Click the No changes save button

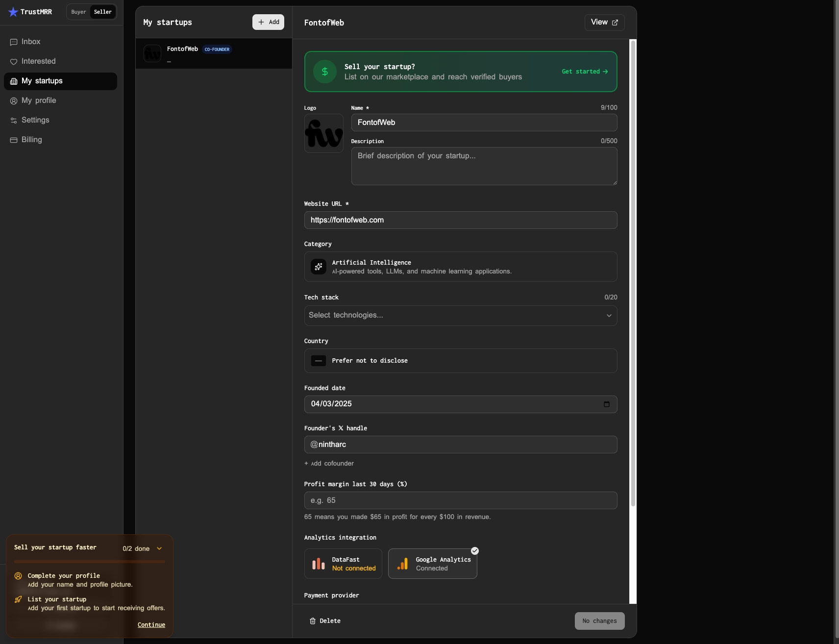[600, 621]
